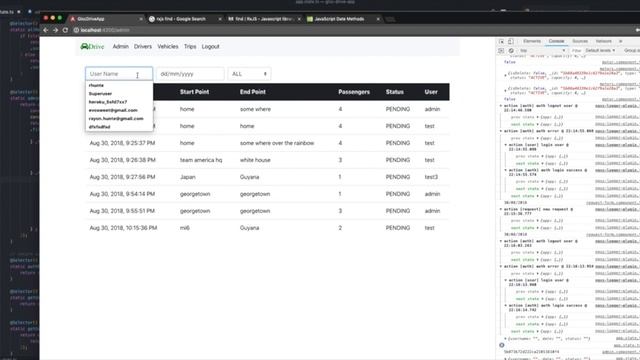Viewport: 640px width, 360px height.
Task: Go back using the browser back arrow
Action: (x=46, y=30)
